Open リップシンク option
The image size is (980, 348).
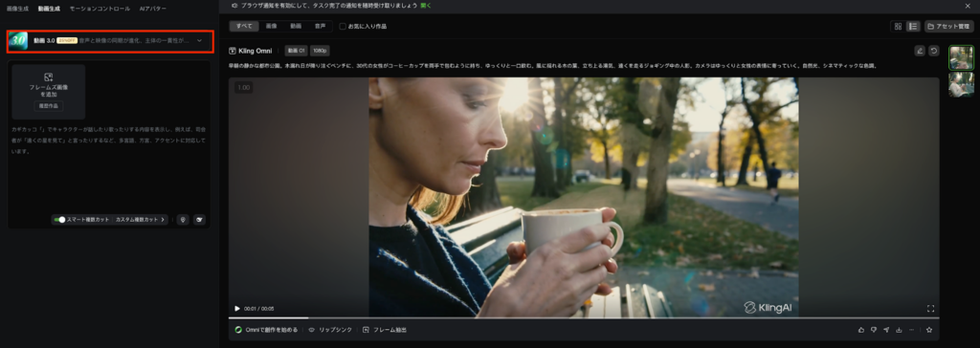tap(330, 329)
